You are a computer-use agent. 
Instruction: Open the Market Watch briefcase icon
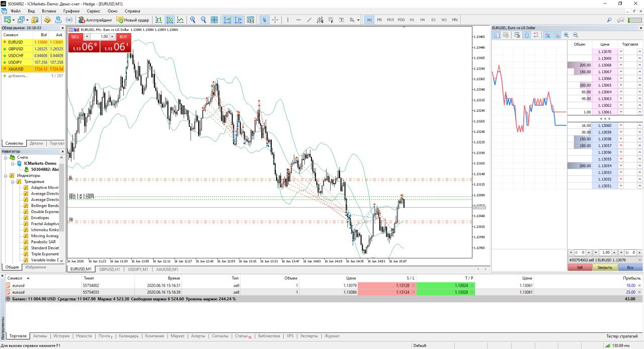click(x=34, y=20)
